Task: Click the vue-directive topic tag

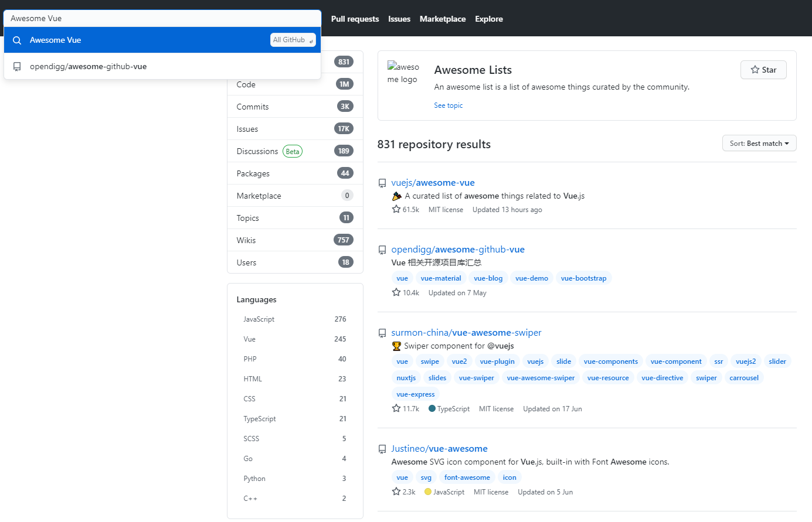Action: click(662, 378)
